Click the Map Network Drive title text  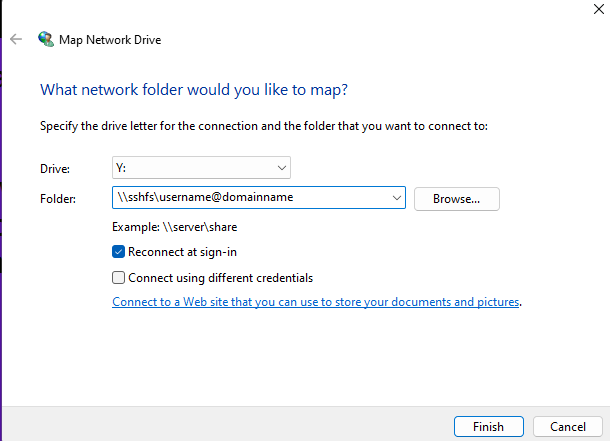(110, 40)
